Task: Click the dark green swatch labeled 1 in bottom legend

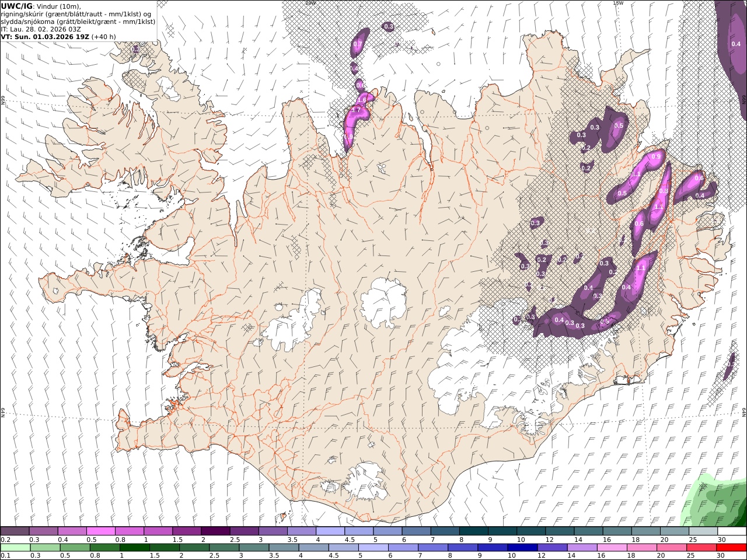Action: pyautogui.click(x=135, y=548)
